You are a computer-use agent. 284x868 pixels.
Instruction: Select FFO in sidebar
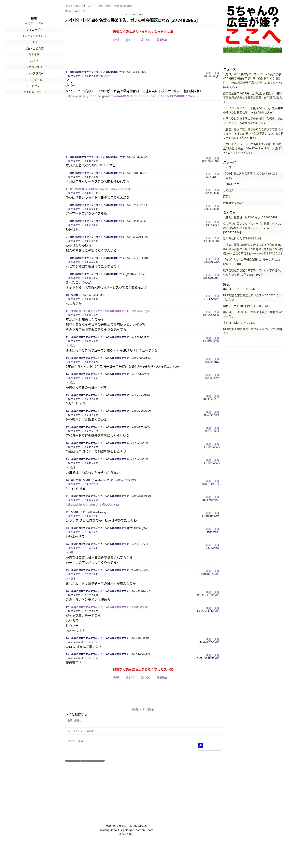[34, 42]
